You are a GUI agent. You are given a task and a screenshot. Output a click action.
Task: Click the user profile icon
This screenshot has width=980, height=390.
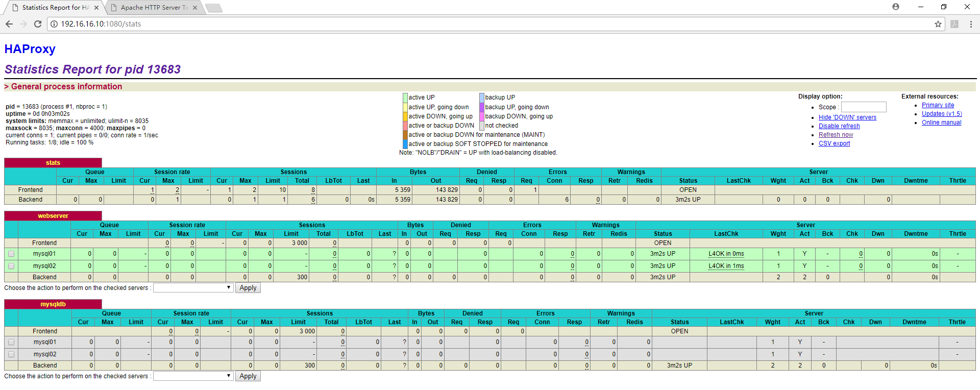point(895,7)
